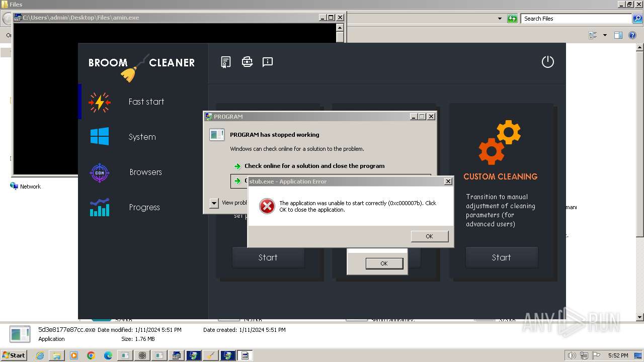The image size is (644, 362).
Task: Click inside the Search Files field
Action: point(576,19)
